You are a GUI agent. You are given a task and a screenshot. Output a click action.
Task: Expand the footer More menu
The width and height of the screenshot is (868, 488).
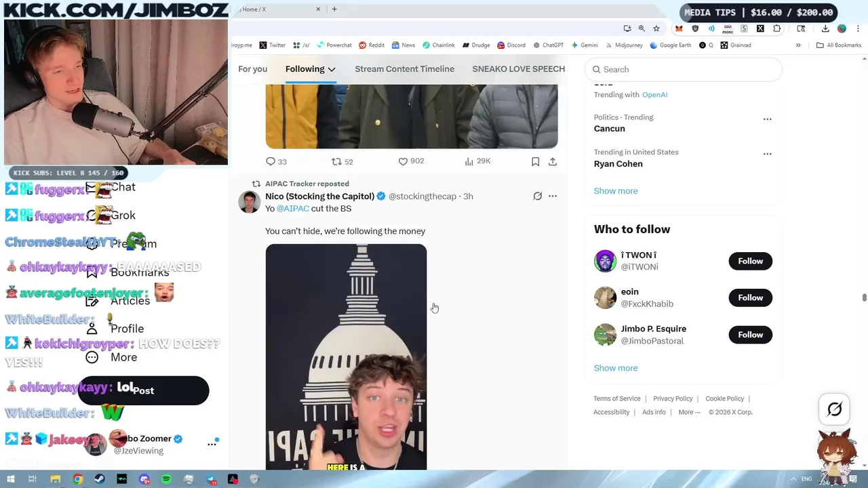coord(689,412)
